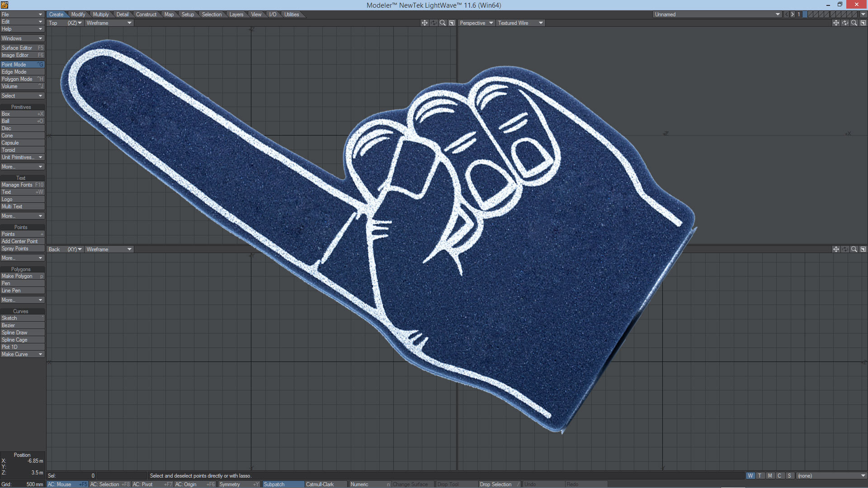Switch to Point Mode
Screen dimensions: 868x488
tap(22, 65)
